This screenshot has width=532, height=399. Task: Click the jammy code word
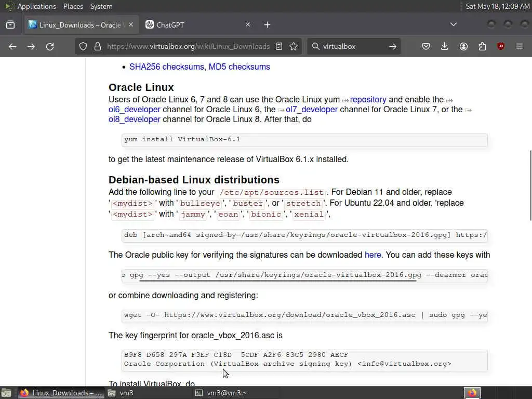pyautogui.click(x=193, y=215)
